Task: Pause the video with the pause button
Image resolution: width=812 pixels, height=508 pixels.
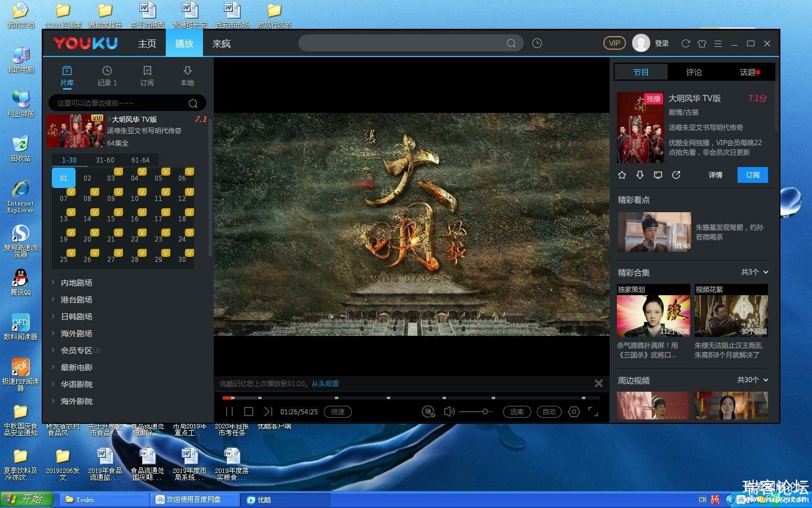Action: pos(229,411)
